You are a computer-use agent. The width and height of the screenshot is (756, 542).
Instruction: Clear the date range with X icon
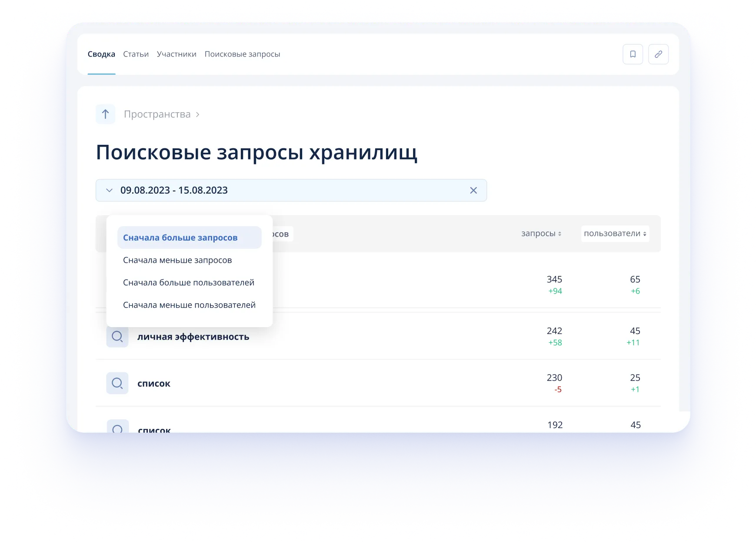(473, 191)
